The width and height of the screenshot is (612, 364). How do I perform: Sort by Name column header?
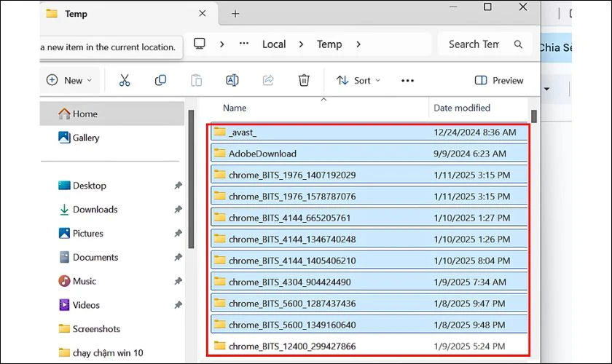click(235, 108)
